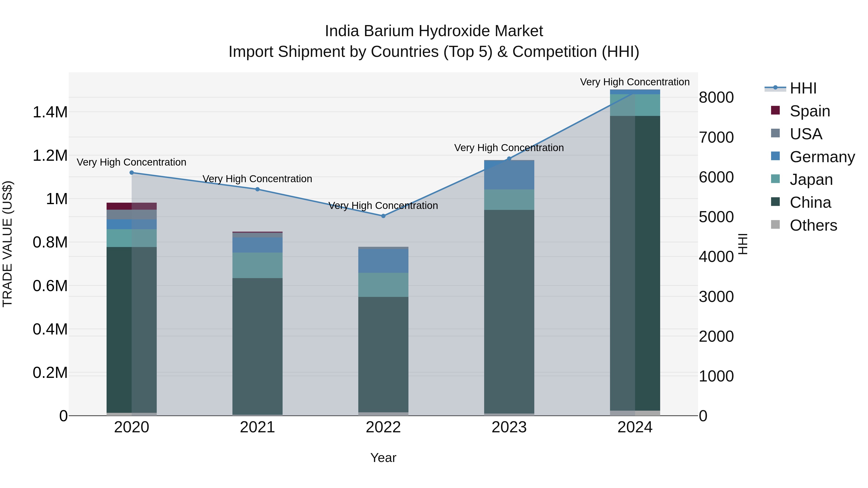Click the 1.2M left axis tick
The width and height of the screenshot is (868, 488).
pyautogui.click(x=50, y=156)
